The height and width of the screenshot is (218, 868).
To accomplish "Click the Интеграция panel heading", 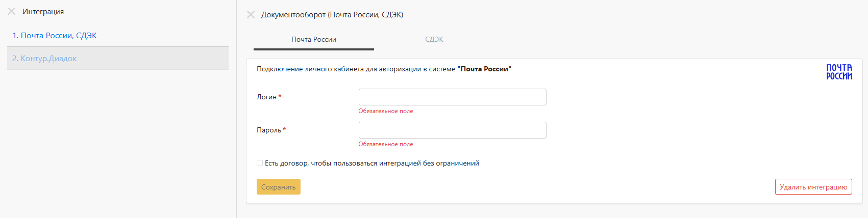I will [43, 12].
